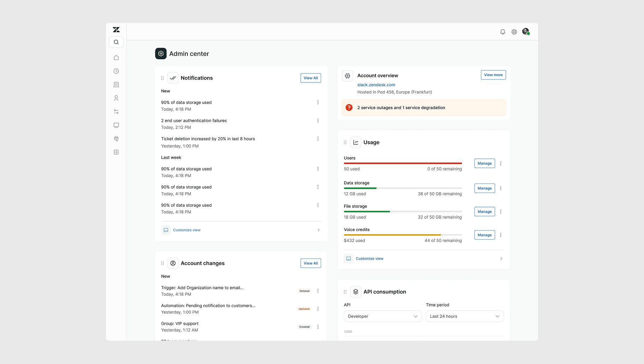Open options menu for Ticket deletion notification
Viewport: 644px width, 364px height.
(318, 139)
